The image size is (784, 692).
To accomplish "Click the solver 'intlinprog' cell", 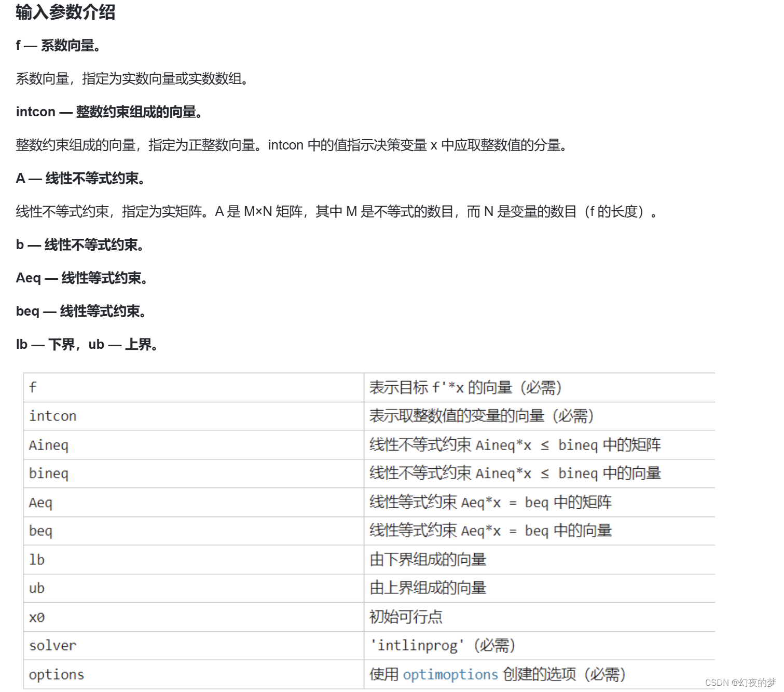I will [x=442, y=645].
